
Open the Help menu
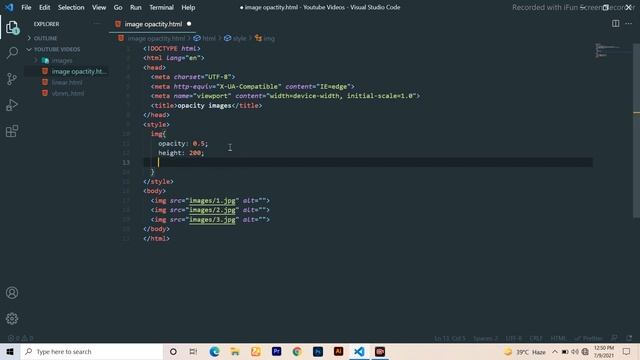coord(188,7)
